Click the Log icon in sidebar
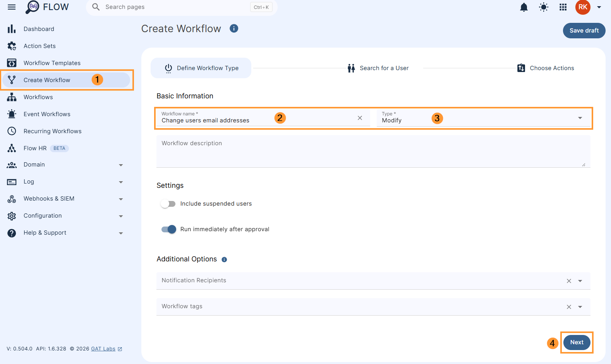This screenshot has width=611, height=364. point(12,182)
